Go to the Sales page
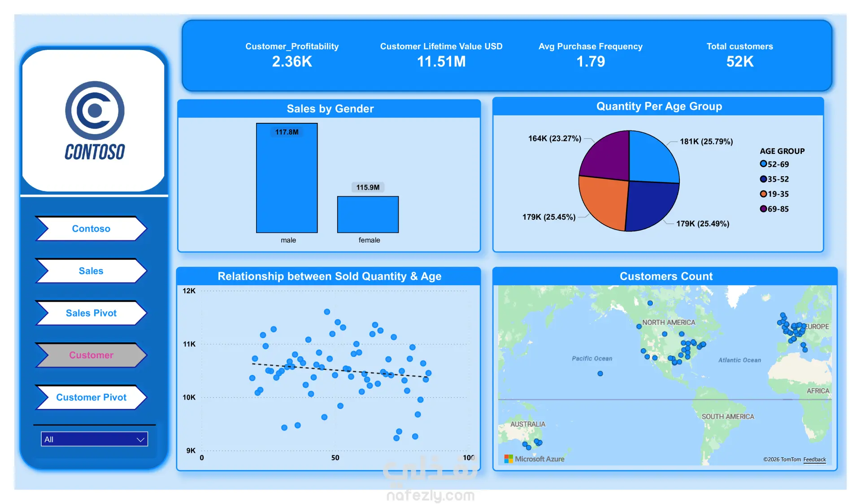 tap(91, 271)
